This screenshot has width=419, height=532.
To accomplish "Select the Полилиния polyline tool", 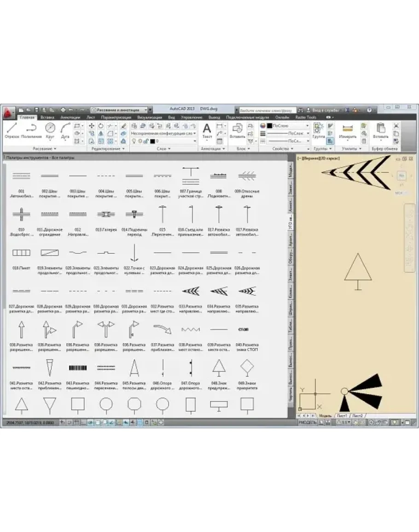I will [31, 130].
